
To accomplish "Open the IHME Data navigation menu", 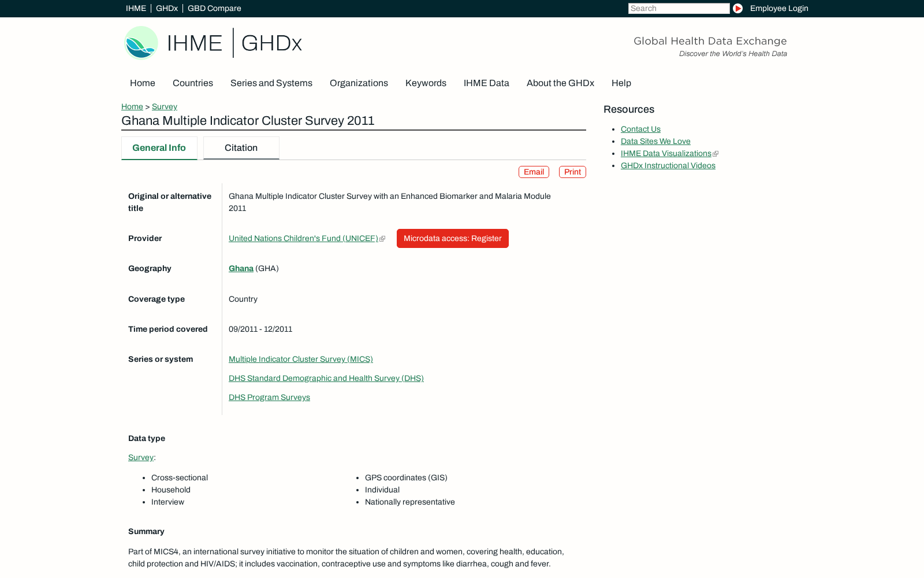I will click(x=486, y=83).
